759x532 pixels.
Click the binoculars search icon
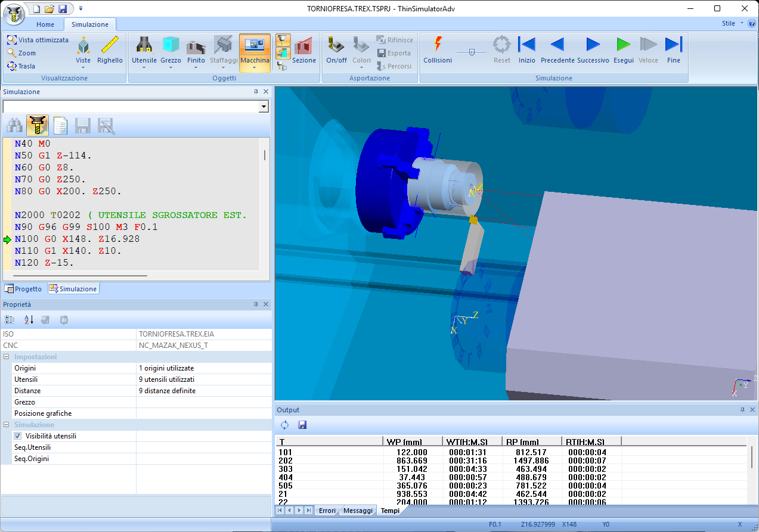(x=15, y=126)
